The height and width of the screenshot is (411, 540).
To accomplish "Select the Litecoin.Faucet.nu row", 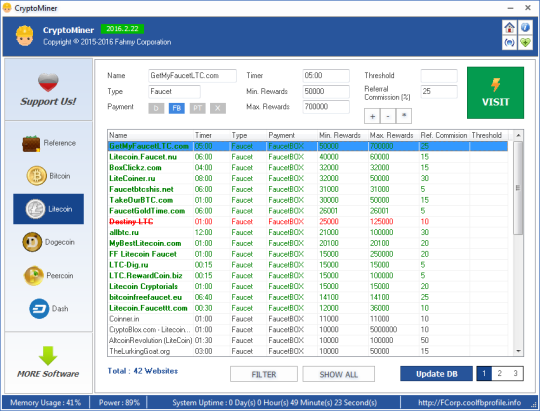I will pos(308,157).
